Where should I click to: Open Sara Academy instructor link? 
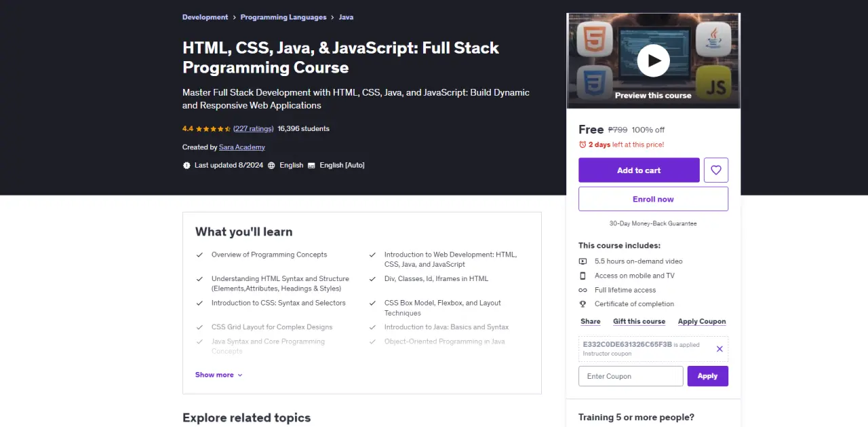(242, 147)
